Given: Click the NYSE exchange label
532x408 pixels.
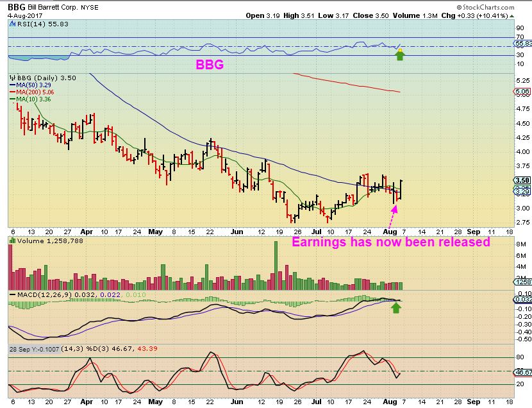Looking at the screenshot, I should click(x=90, y=8).
